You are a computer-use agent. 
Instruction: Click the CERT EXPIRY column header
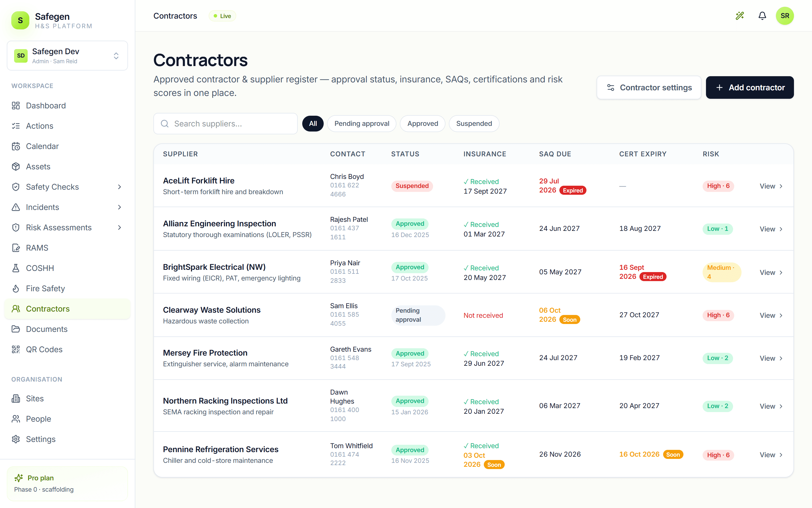(x=643, y=154)
